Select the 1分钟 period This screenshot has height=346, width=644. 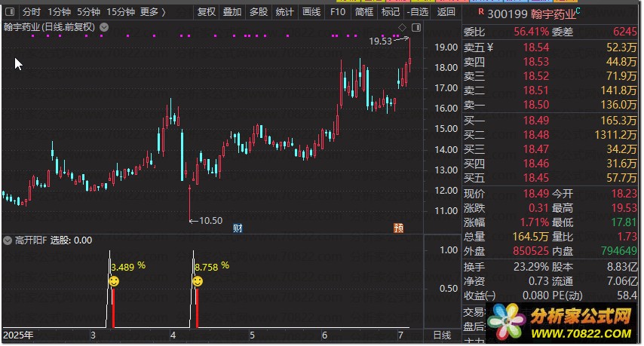(59, 12)
